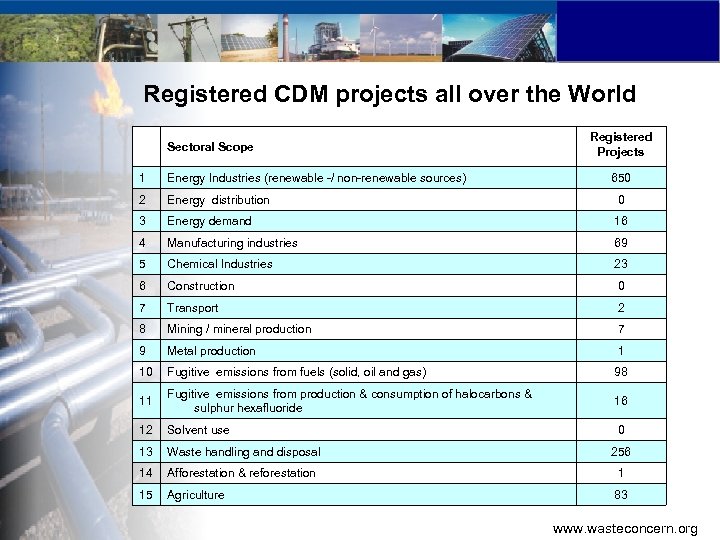The image size is (720, 540).
Task: Select the value 98 for fugitive emissions from fuels
Action: click(621, 372)
